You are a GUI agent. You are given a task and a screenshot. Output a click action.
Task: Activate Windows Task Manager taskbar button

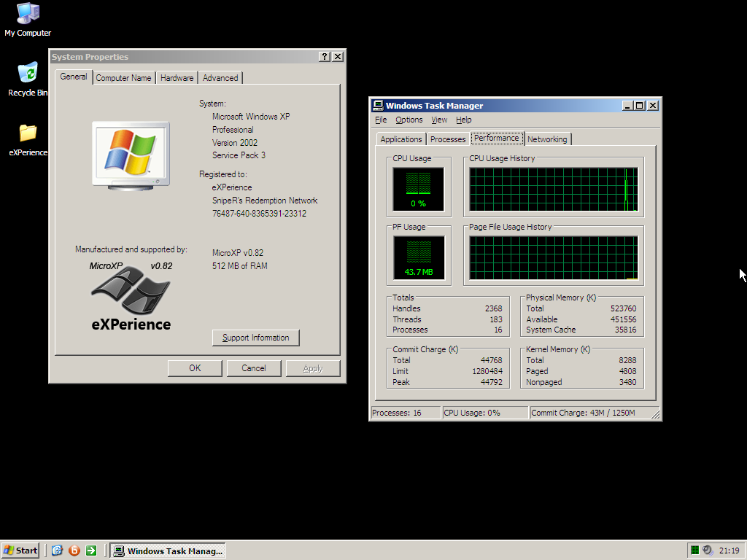(x=168, y=551)
